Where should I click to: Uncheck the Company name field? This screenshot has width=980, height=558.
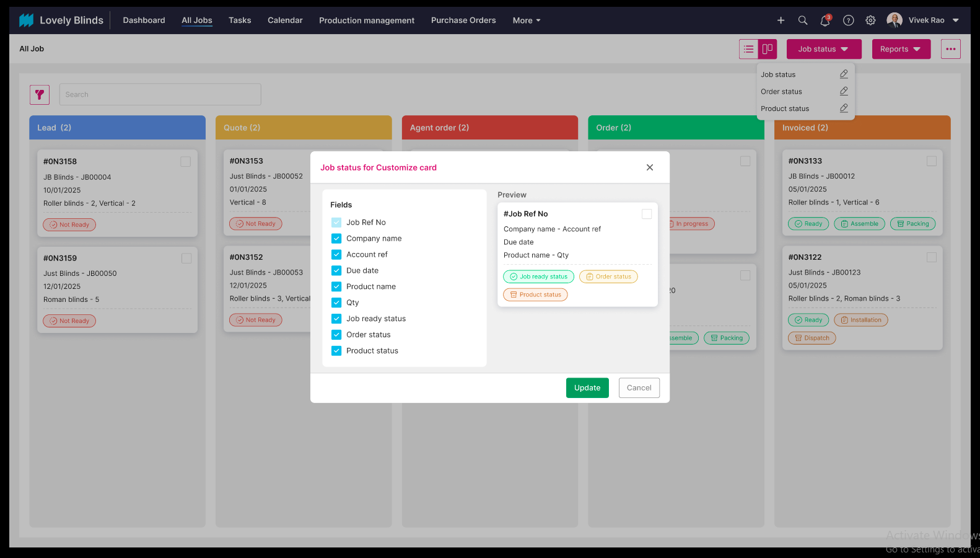tap(336, 239)
